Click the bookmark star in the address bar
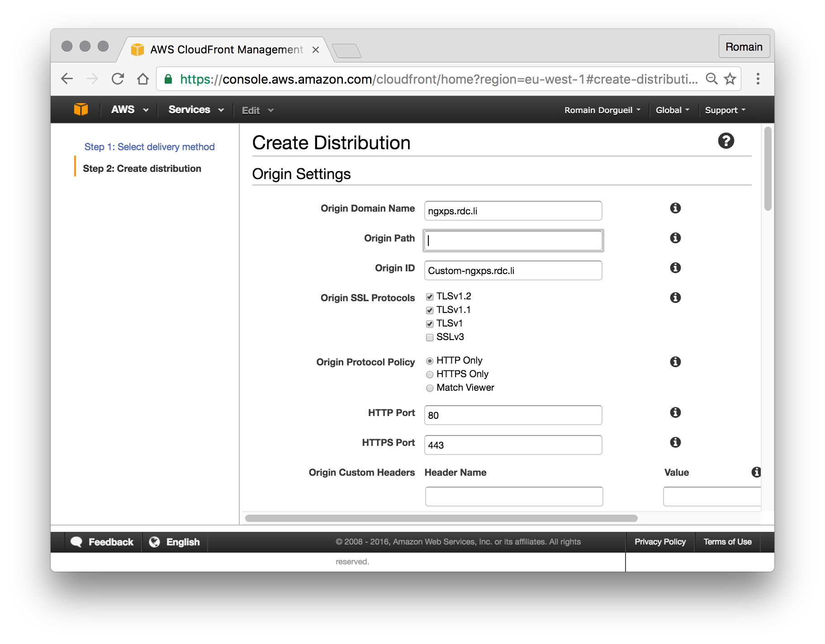The width and height of the screenshot is (825, 644). point(730,78)
